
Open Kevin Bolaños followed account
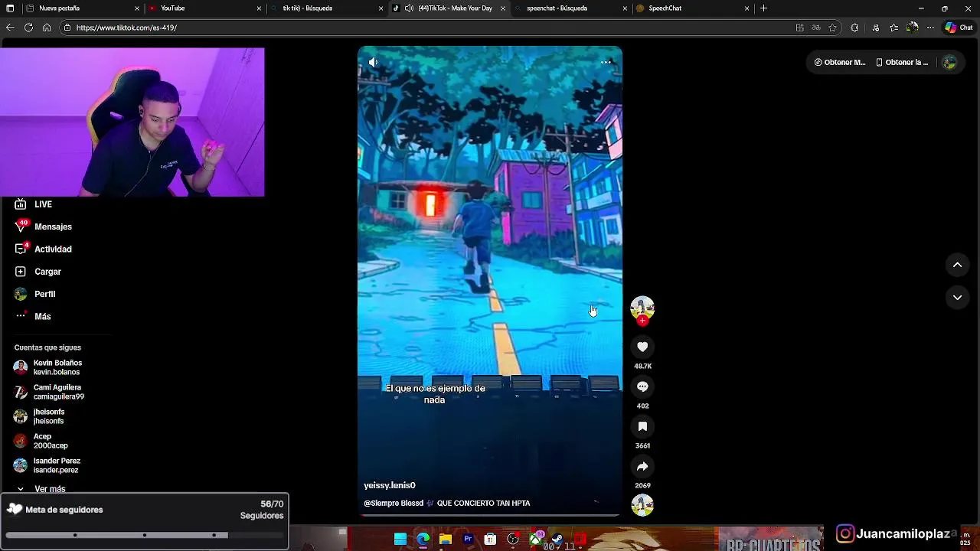point(47,367)
